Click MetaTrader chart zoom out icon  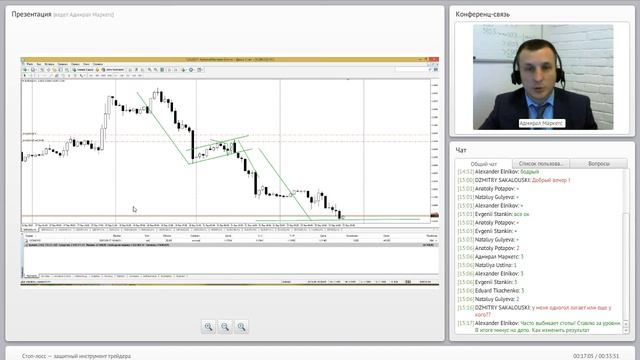tap(156, 70)
